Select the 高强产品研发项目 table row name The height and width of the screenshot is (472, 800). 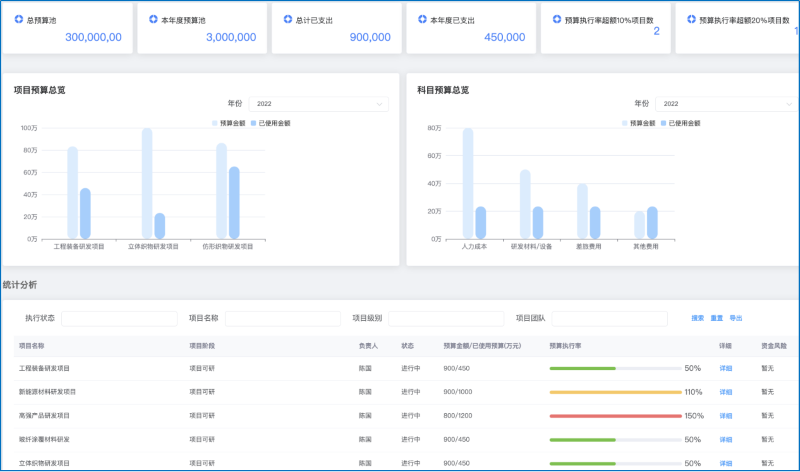[44, 416]
